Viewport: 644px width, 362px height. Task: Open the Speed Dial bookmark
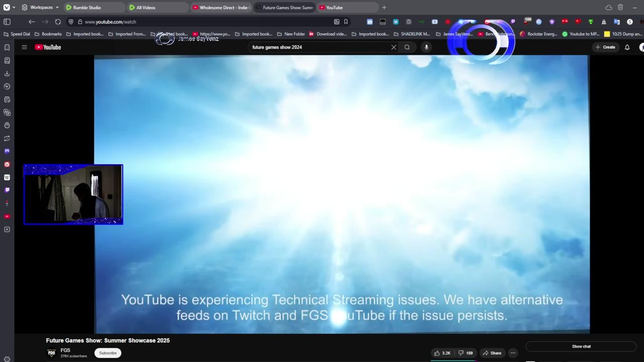(x=17, y=34)
